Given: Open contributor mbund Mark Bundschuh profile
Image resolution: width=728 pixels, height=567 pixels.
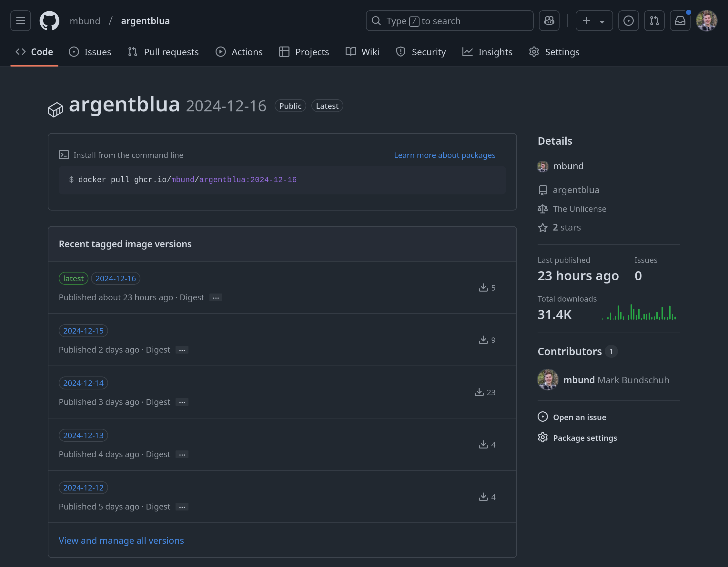Looking at the screenshot, I should 616,380.
